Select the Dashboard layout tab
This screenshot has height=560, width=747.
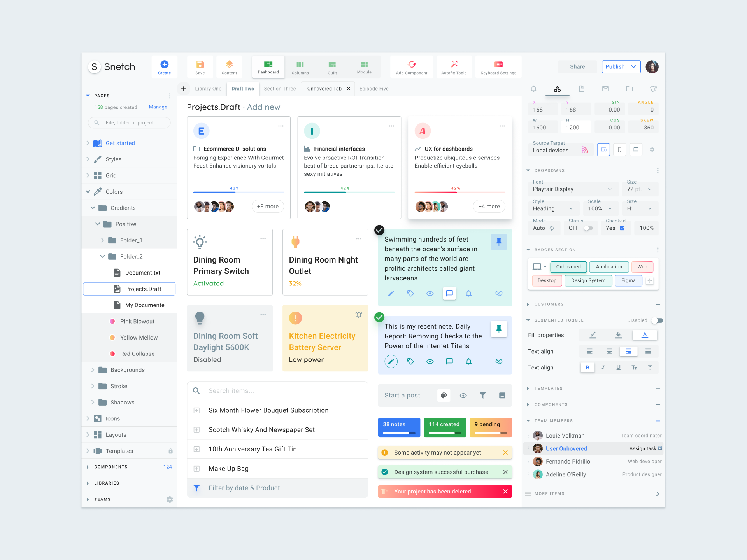(x=268, y=66)
